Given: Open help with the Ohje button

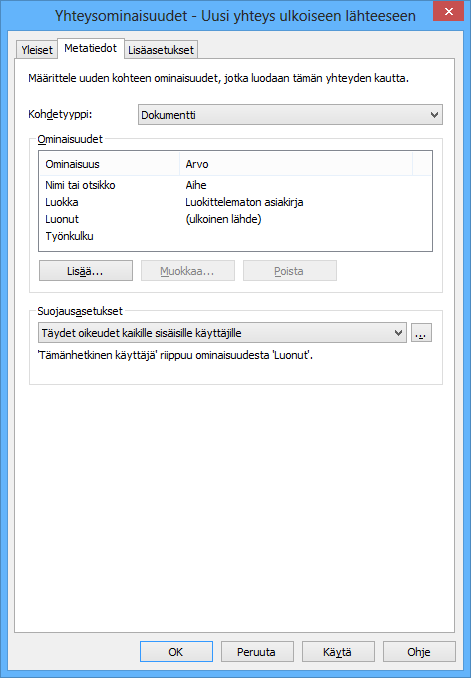Looking at the screenshot, I should tap(419, 651).
